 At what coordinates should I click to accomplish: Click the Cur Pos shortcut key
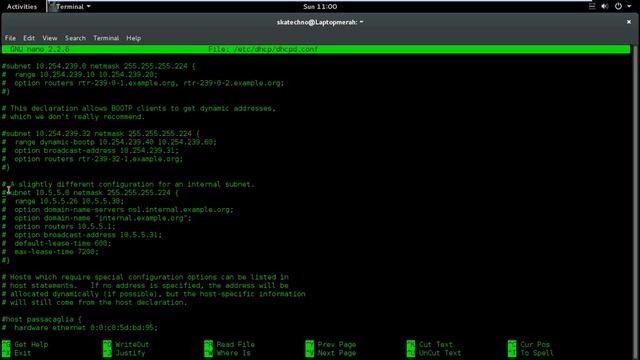point(512,344)
